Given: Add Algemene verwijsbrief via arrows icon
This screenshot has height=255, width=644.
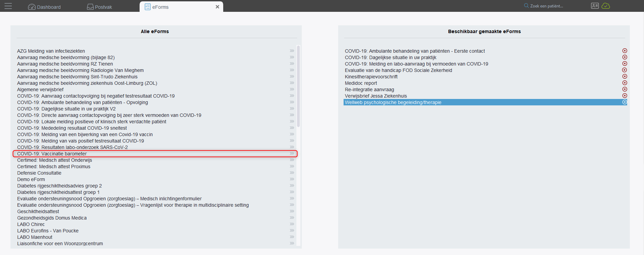Looking at the screenshot, I should point(292,89).
